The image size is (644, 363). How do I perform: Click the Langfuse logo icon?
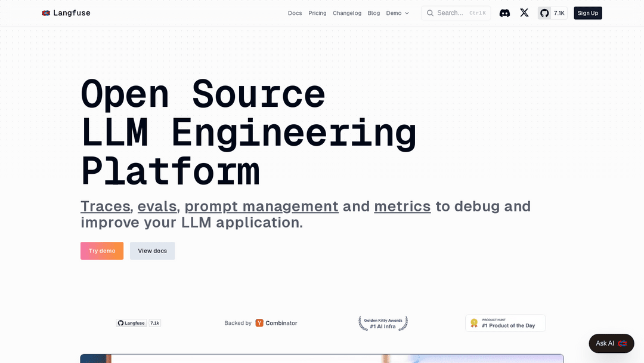pos(45,13)
